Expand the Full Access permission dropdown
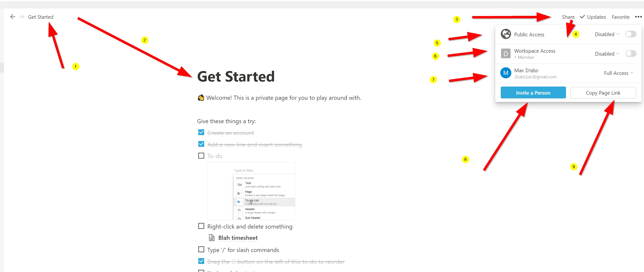The height and width of the screenshot is (272, 644). (x=618, y=73)
